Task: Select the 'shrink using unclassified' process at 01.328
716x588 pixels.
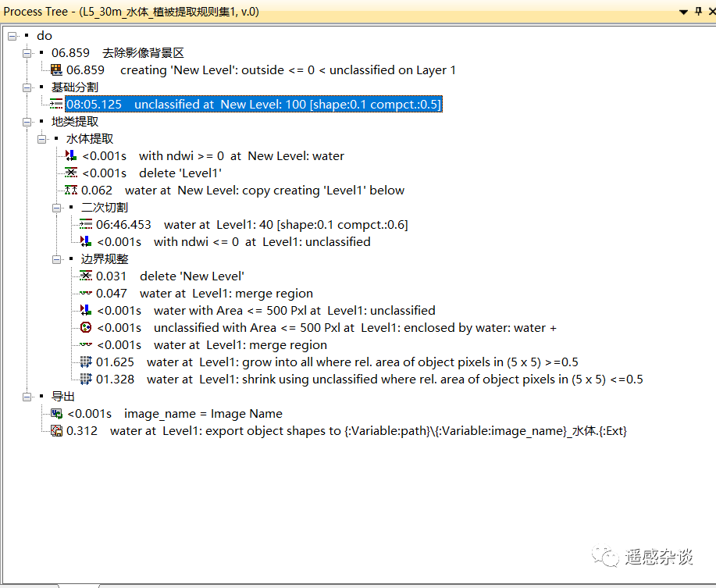Action: point(369,379)
